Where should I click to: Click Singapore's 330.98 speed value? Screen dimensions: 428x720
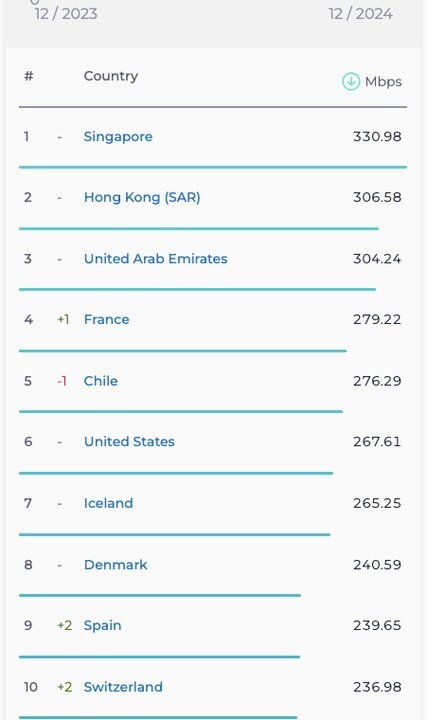[377, 137]
